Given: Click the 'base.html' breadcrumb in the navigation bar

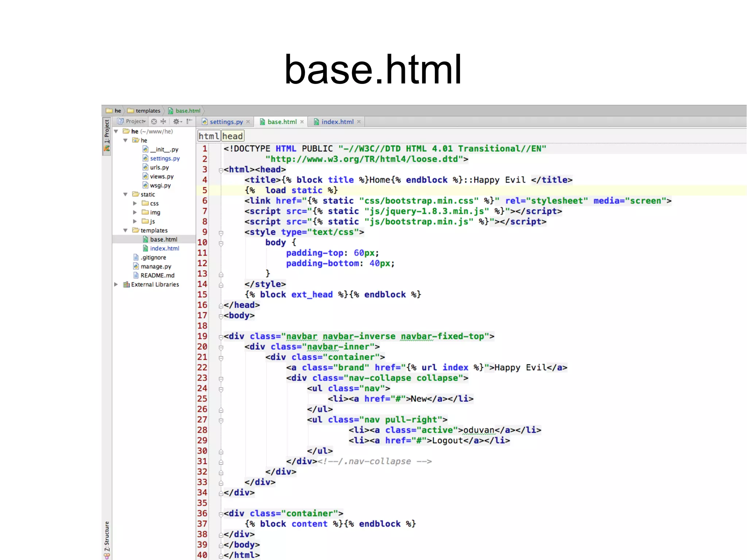Looking at the screenshot, I should [x=184, y=111].
